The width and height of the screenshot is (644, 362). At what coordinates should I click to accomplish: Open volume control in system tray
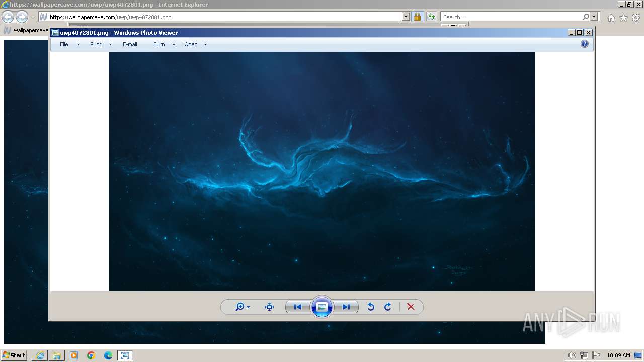pos(572,355)
